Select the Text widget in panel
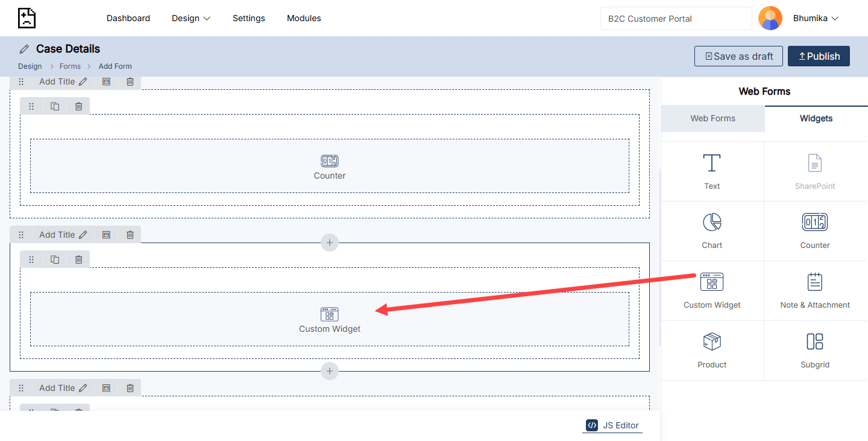The height and width of the screenshot is (441, 868). point(712,171)
